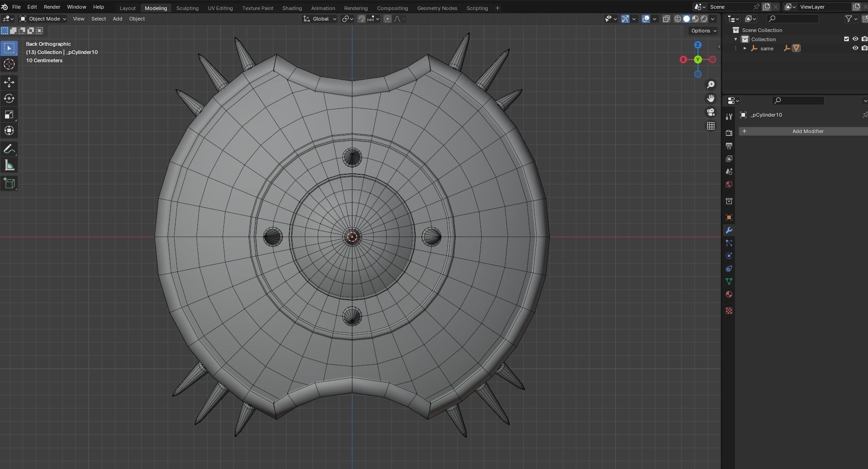The image size is (868, 469).
Task: Open Object Mode dropdown
Action: click(43, 19)
